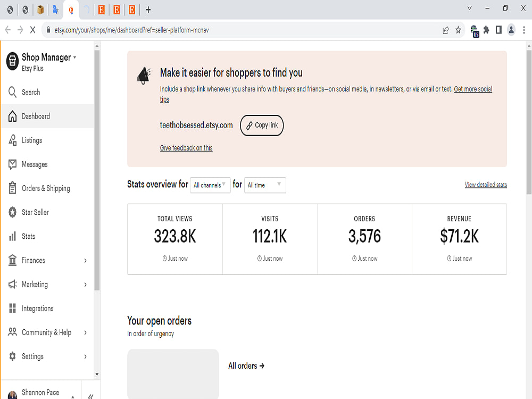Select Messages text in sidebar menu
The image size is (532, 399).
coord(35,164)
